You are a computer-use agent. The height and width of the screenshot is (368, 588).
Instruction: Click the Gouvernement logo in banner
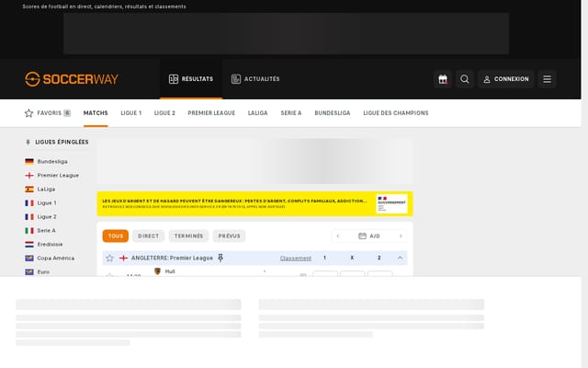pos(392,204)
